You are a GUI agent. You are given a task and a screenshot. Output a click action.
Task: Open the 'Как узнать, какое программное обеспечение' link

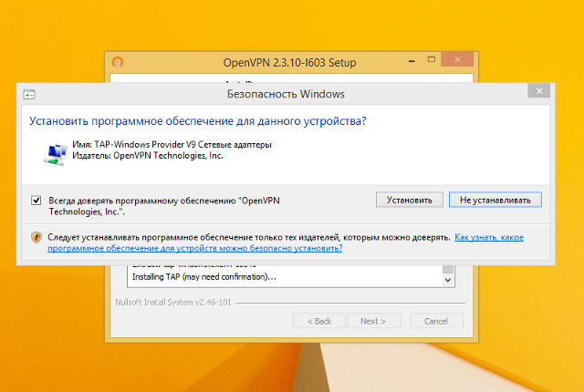286,242
